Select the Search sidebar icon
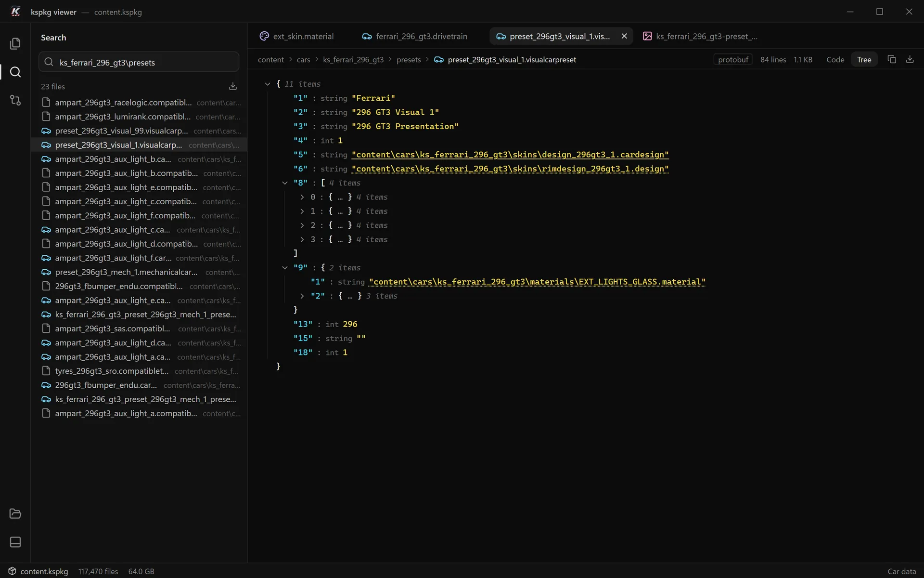The height and width of the screenshot is (578, 924). click(15, 72)
